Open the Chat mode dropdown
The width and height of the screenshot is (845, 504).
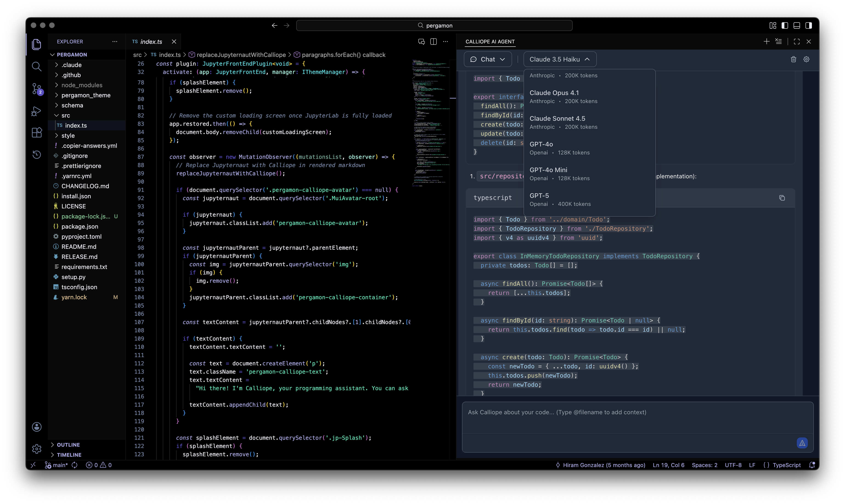(x=487, y=59)
